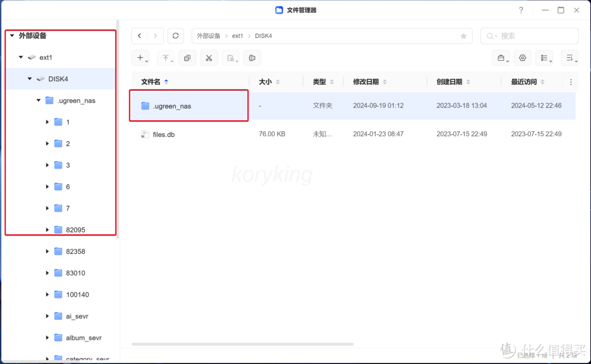Collapse the ext1 device in the sidebar
The width and height of the screenshot is (591, 364).
20,57
